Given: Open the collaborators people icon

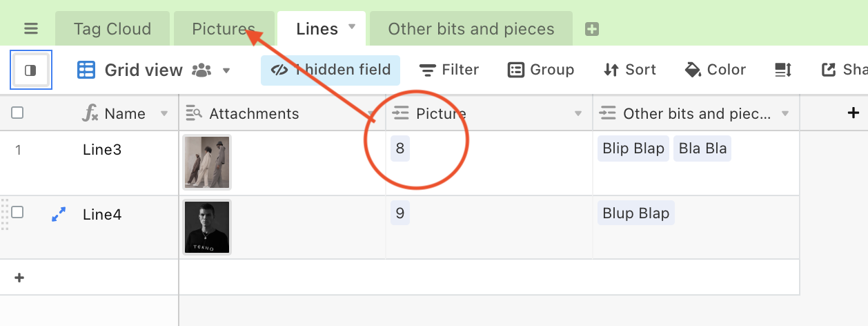Looking at the screenshot, I should (x=201, y=70).
